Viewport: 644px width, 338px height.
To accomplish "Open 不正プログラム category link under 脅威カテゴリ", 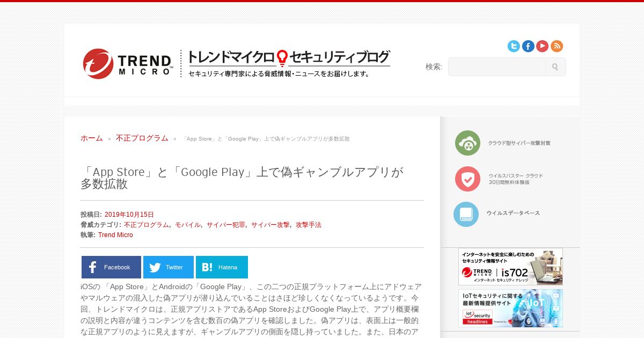I will 147,225.
